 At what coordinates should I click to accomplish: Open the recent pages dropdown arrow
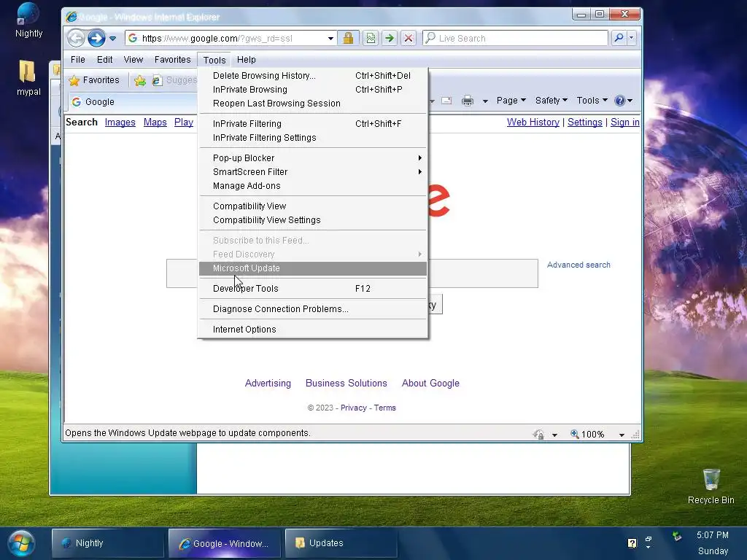click(113, 38)
